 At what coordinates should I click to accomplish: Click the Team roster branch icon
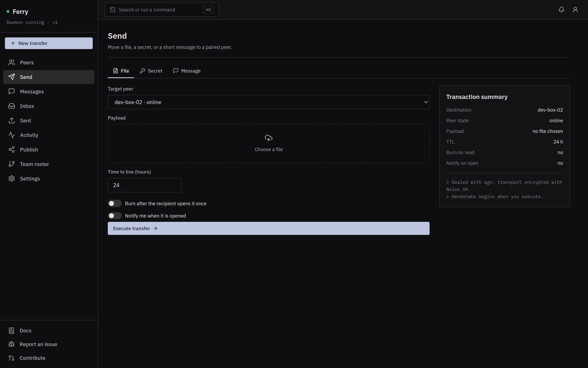tap(12, 164)
